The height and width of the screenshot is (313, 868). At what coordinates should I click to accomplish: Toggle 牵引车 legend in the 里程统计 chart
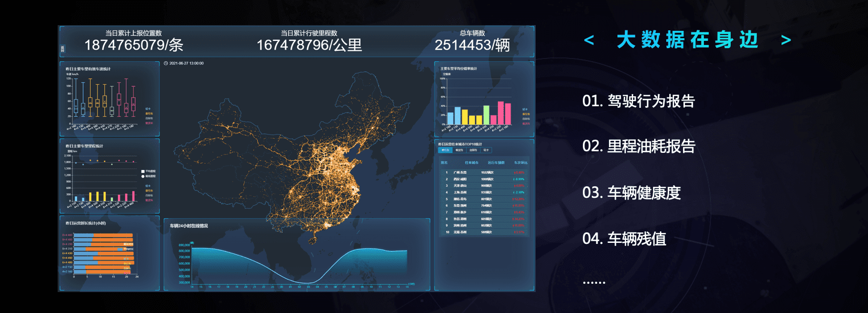[149, 191]
